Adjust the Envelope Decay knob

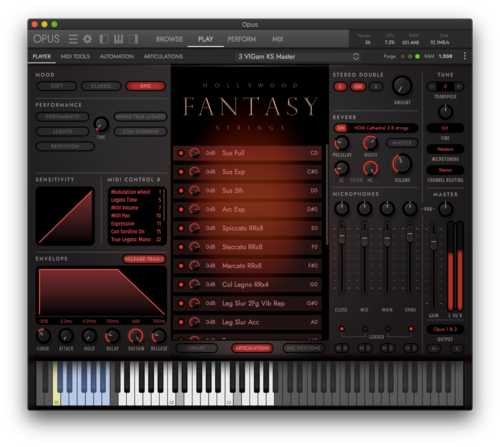pyautogui.click(x=112, y=336)
